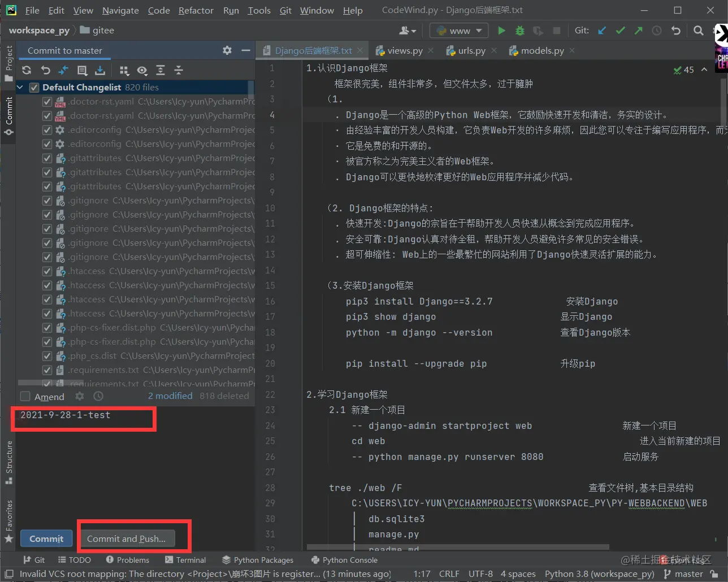Run the www configuration
The image size is (728, 582).
tap(501, 31)
